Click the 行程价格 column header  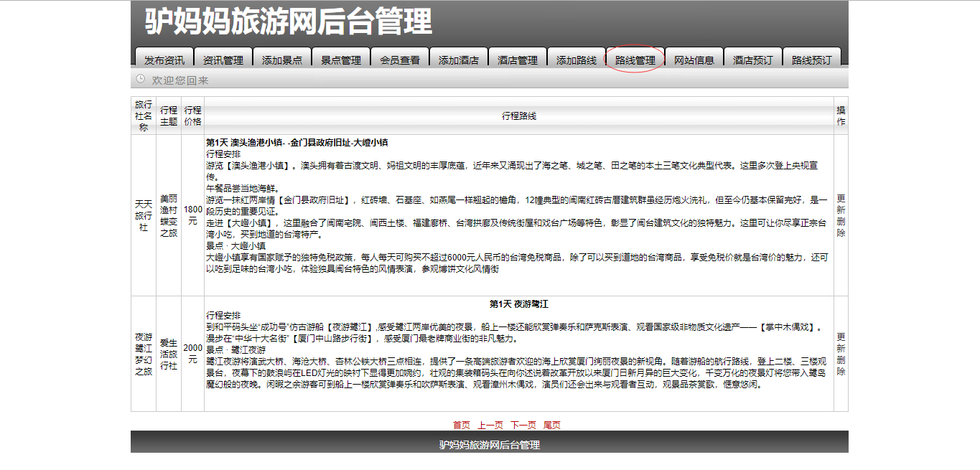(192, 116)
